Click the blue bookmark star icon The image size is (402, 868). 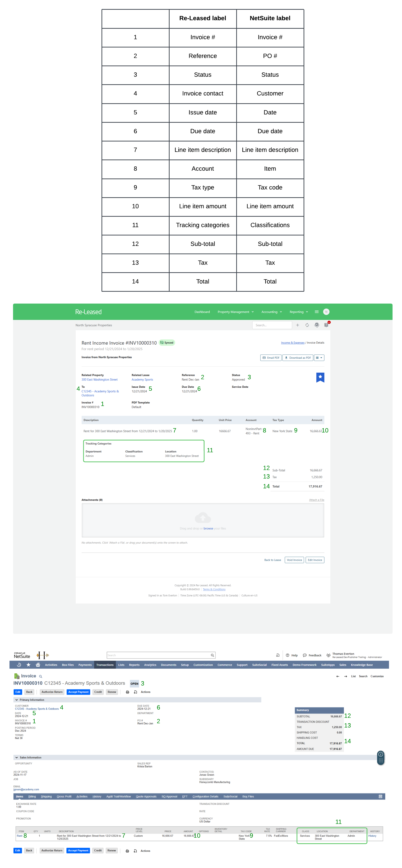click(320, 377)
